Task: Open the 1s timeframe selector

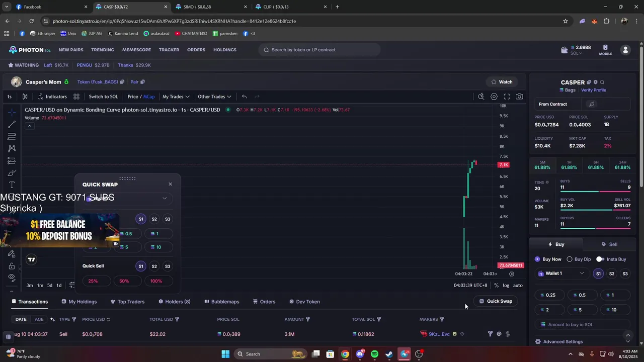Action: tap(10, 97)
